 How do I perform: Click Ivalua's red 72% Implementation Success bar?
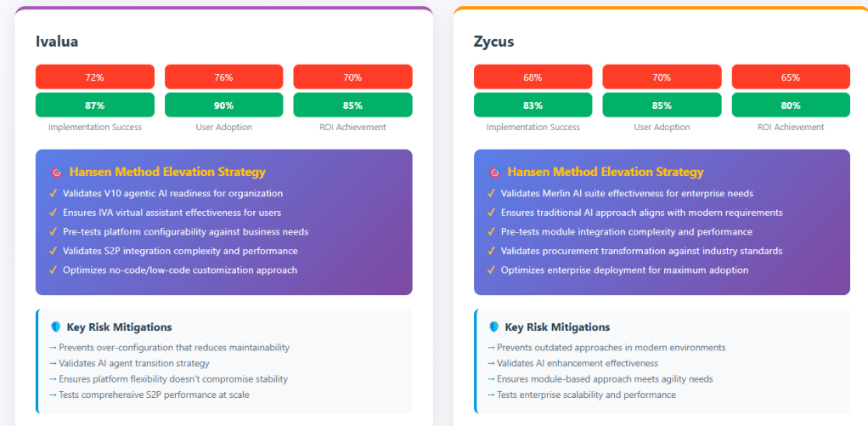click(x=95, y=77)
